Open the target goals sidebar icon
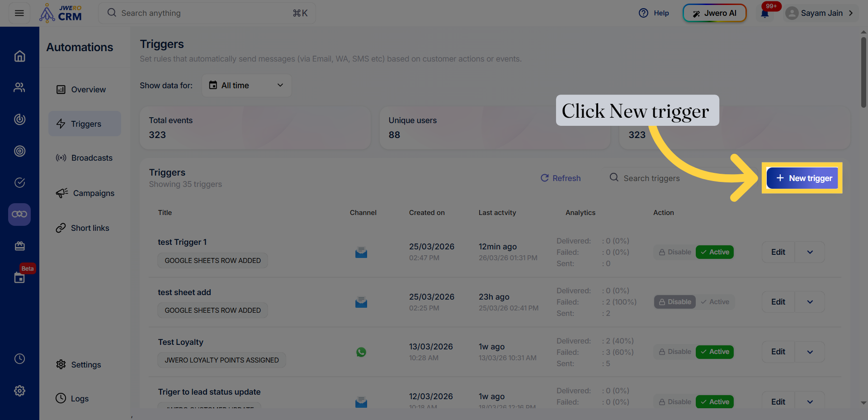 click(x=19, y=151)
